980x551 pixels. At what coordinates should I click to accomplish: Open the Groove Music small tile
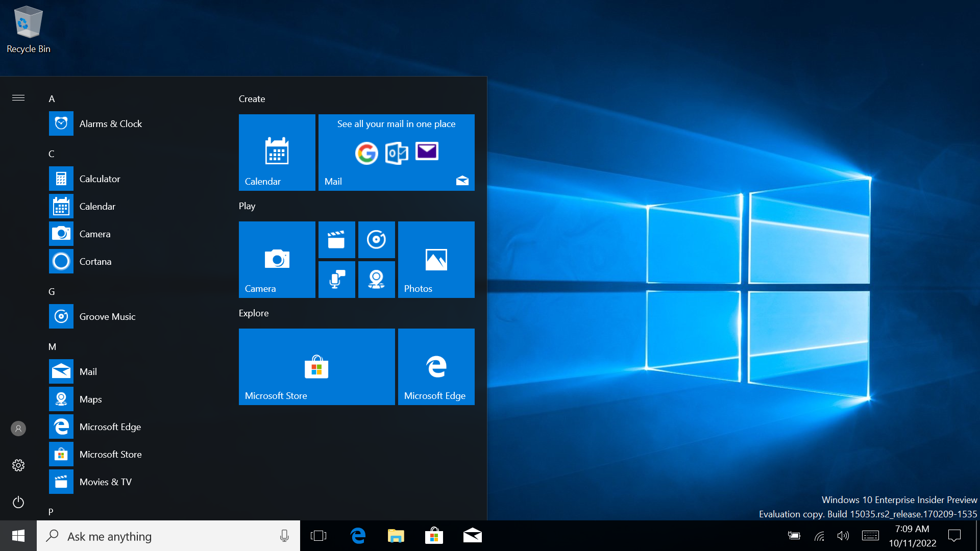point(376,239)
